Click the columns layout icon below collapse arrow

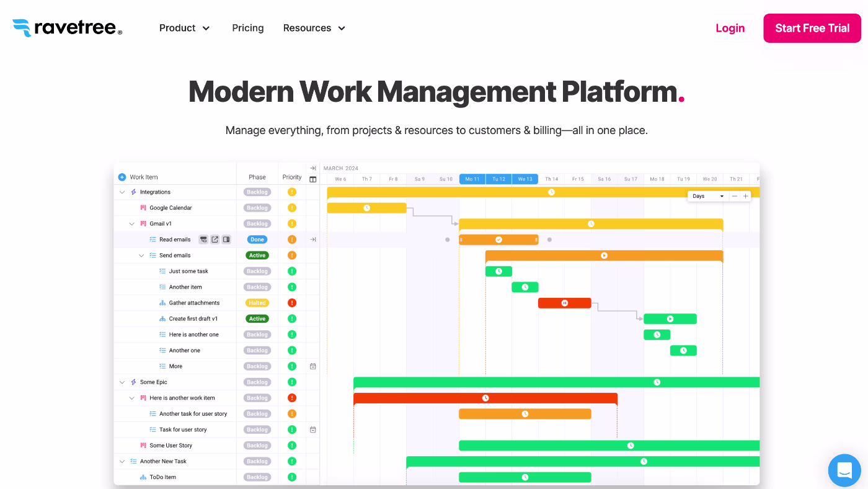click(313, 179)
